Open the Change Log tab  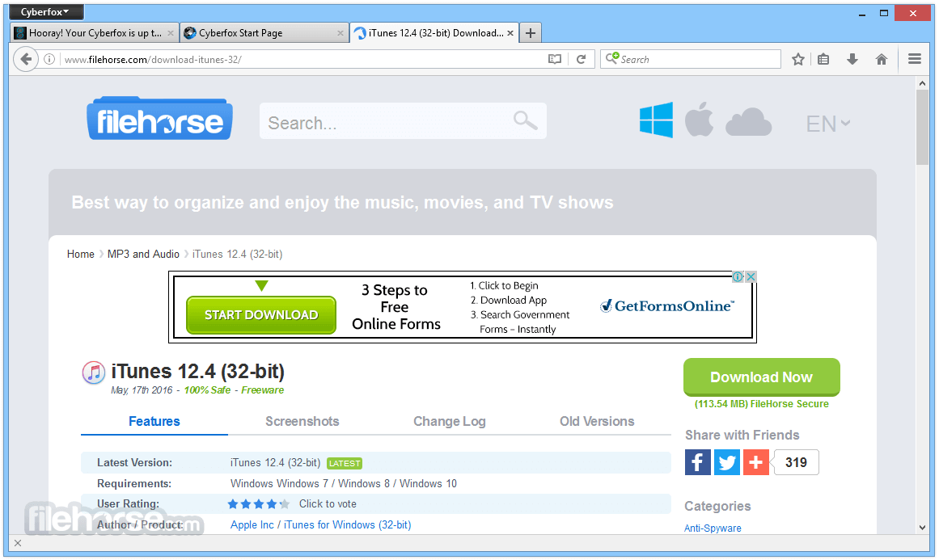(x=450, y=421)
